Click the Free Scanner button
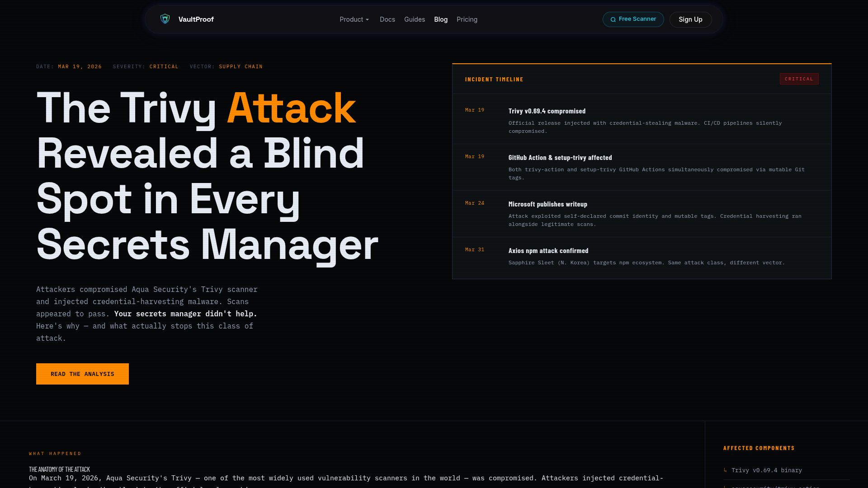This screenshot has width=868, height=488. point(633,19)
